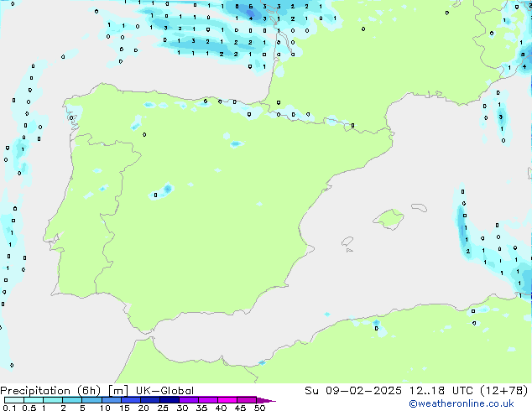
Task: Click the '50' legend value label
Action: pos(259,408)
